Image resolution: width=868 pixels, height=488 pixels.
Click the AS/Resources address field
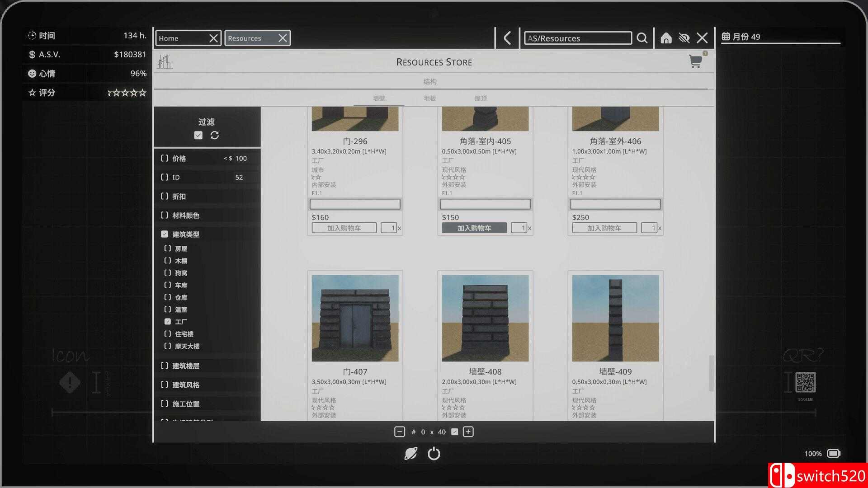coord(578,38)
